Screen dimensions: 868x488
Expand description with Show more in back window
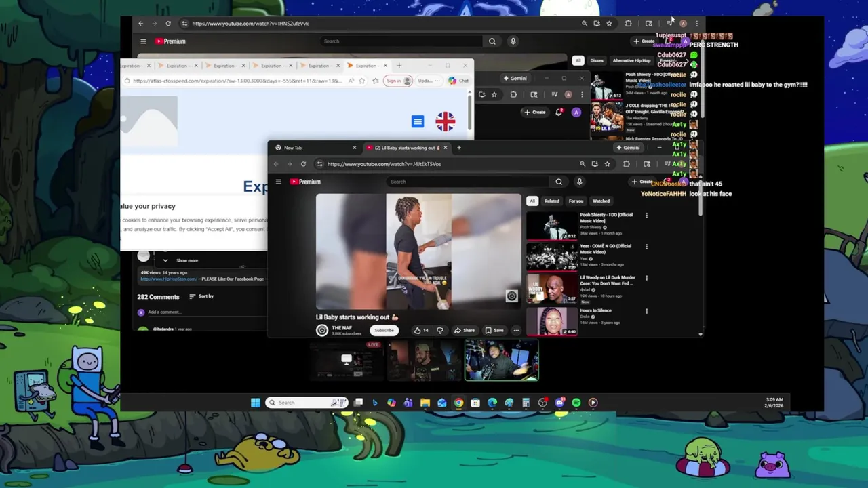[x=187, y=260]
